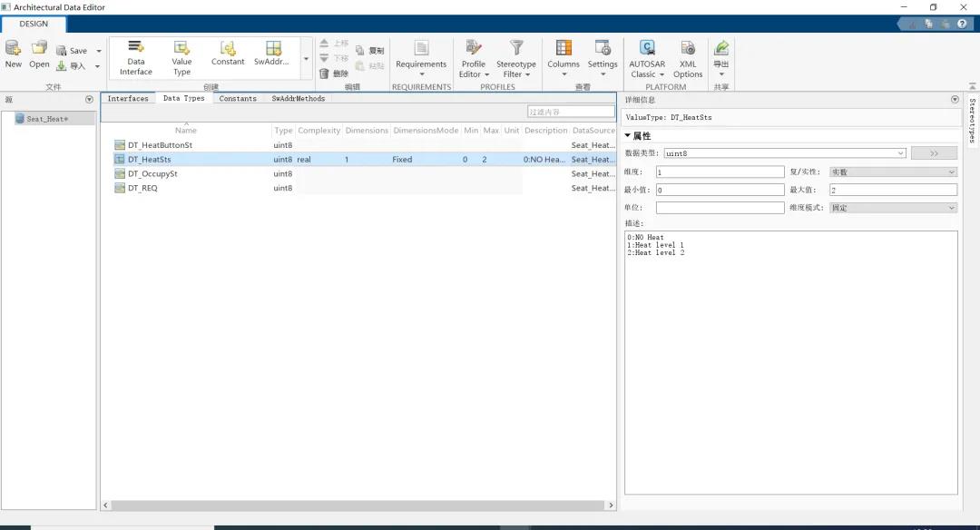Click the filter content search field
Screen dimensions: 980x530
571,112
